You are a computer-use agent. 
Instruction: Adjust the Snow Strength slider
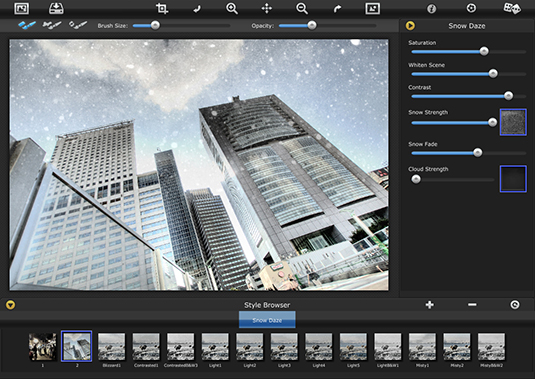(x=454, y=122)
